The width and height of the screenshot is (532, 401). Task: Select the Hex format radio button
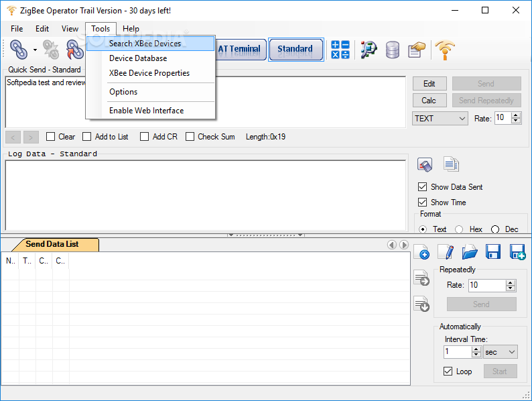459,229
